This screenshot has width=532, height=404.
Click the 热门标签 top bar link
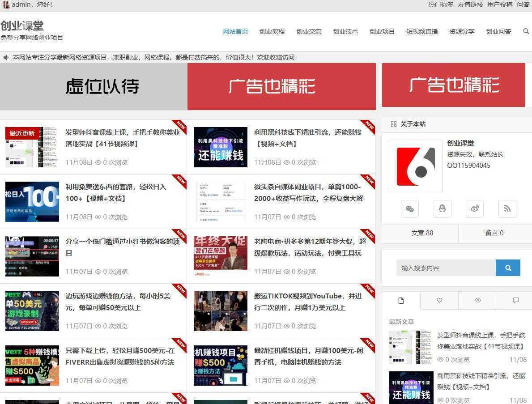(x=441, y=4)
